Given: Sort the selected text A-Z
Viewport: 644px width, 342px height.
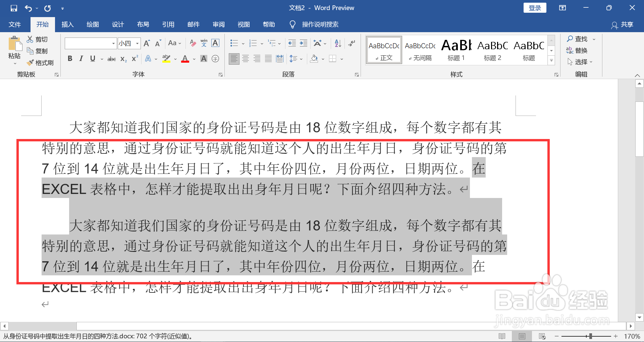Looking at the screenshot, I should [x=338, y=43].
